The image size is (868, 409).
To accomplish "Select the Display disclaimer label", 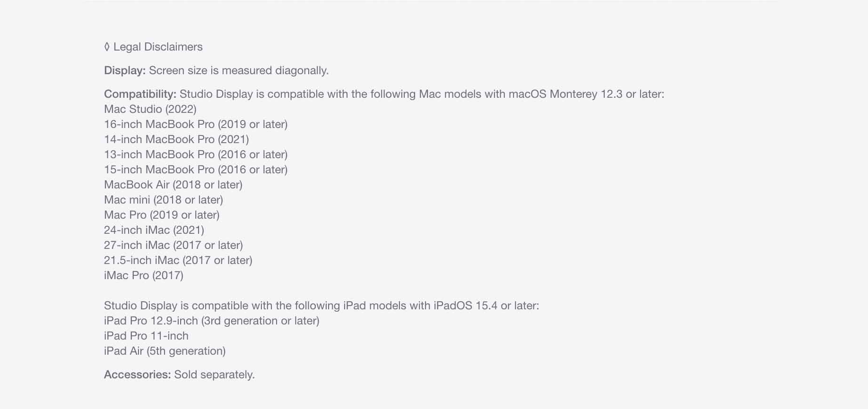I will [x=125, y=70].
